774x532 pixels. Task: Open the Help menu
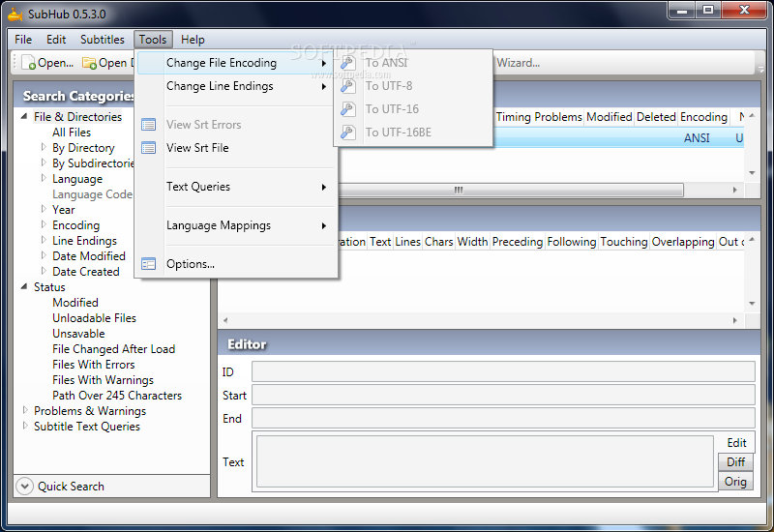193,40
